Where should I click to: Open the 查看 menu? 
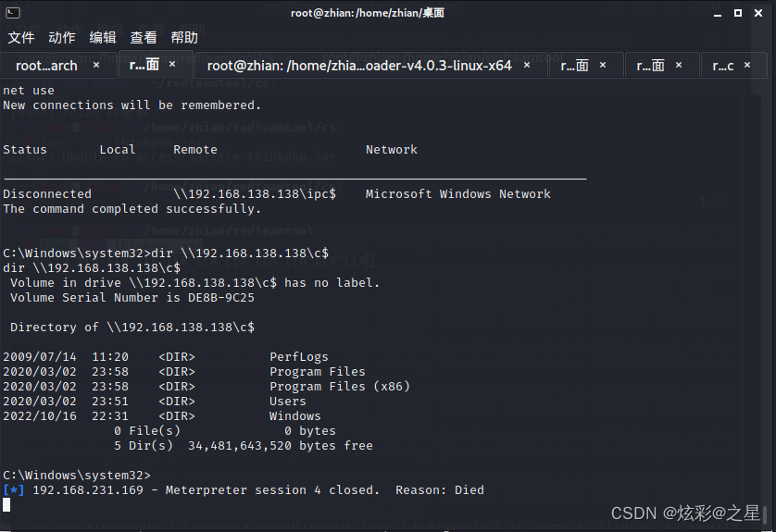point(143,38)
